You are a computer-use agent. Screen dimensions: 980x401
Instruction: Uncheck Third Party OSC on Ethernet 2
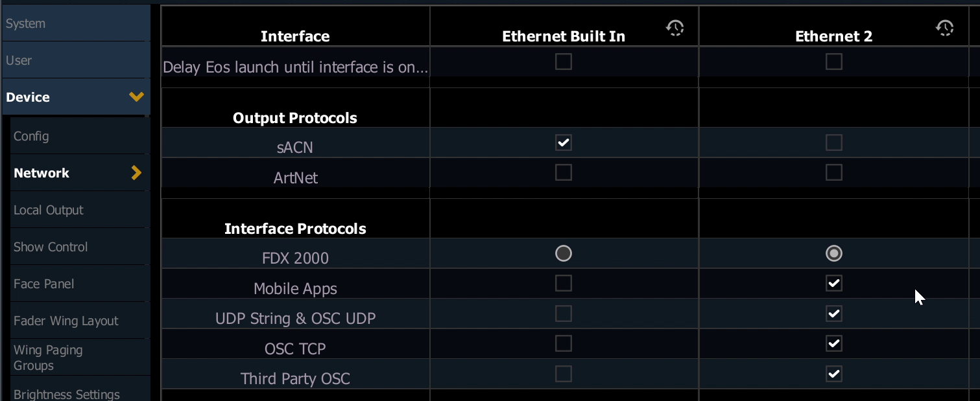pyautogui.click(x=833, y=374)
